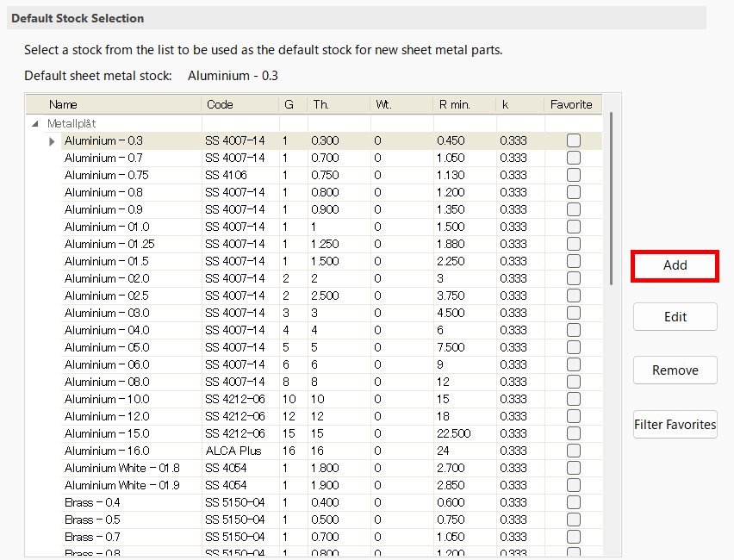Screen dimensions: 734x560
Task: Click the Add stock button
Action: click(675, 265)
